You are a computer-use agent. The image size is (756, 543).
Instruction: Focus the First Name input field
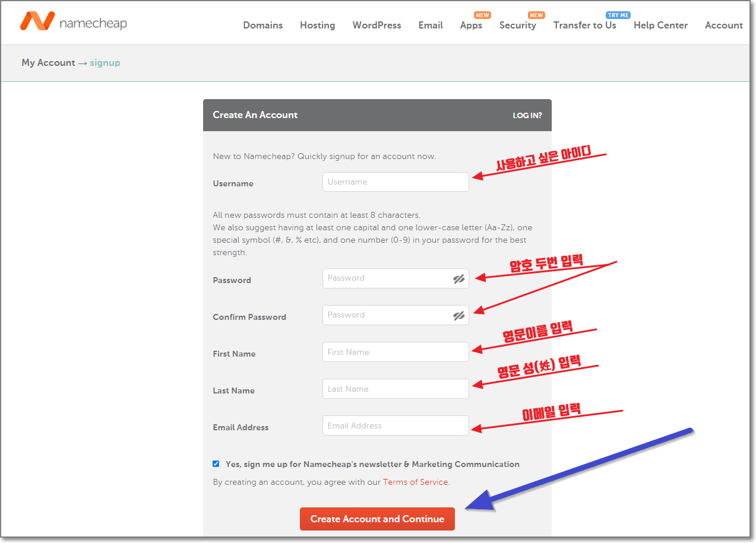point(396,352)
